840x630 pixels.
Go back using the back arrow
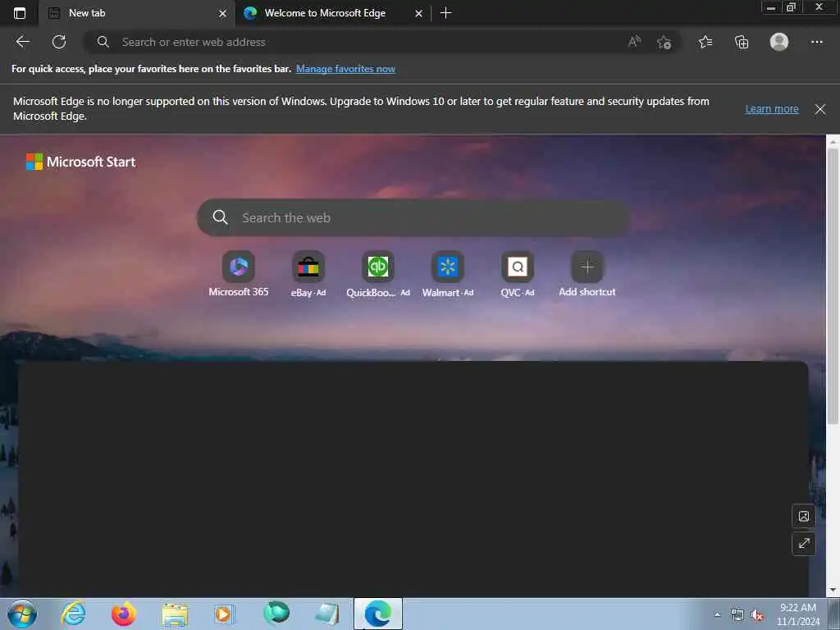point(22,42)
